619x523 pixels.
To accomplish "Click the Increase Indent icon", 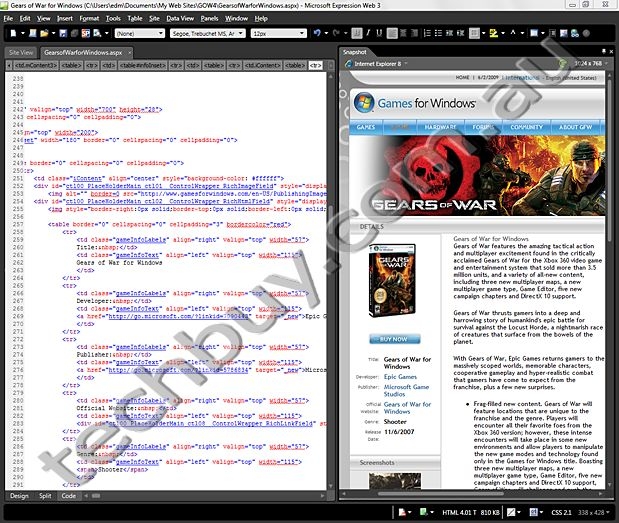I will click(x=460, y=34).
